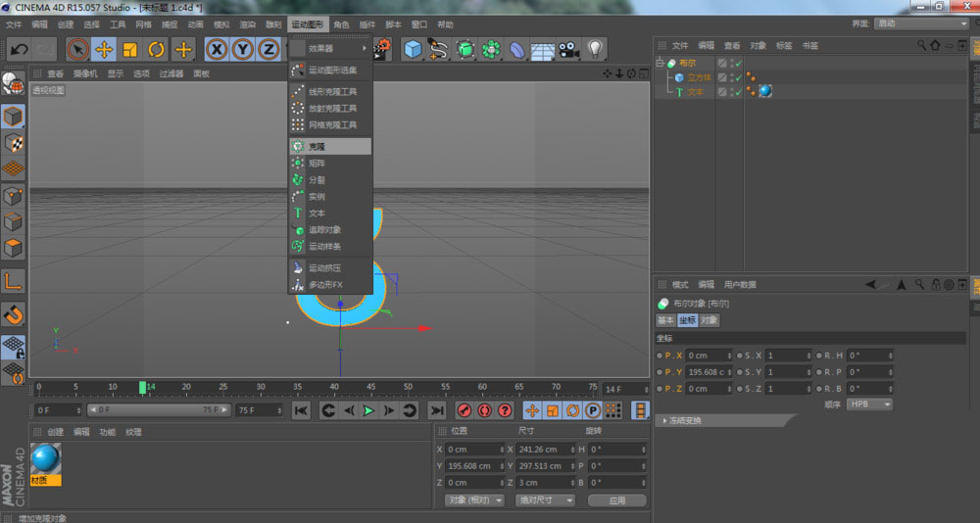Enable the axis L-shaped tool icon

coord(13,282)
